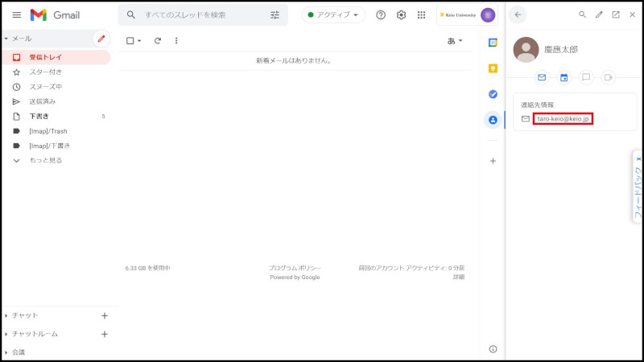Screen dimensions: 644x362
Task: Open the Help question mark icon
Action: pyautogui.click(x=381, y=15)
